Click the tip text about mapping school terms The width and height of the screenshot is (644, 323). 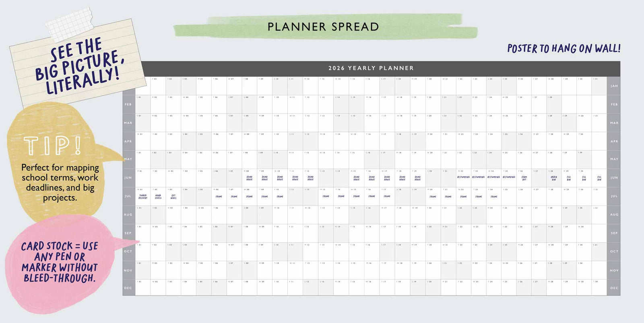tap(60, 182)
